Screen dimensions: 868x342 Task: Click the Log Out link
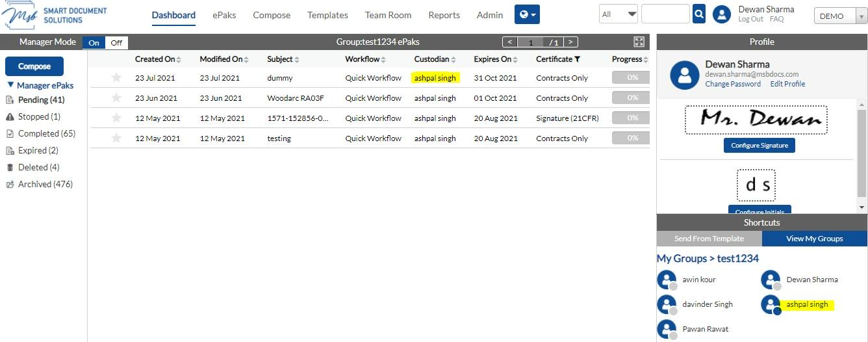tap(751, 20)
